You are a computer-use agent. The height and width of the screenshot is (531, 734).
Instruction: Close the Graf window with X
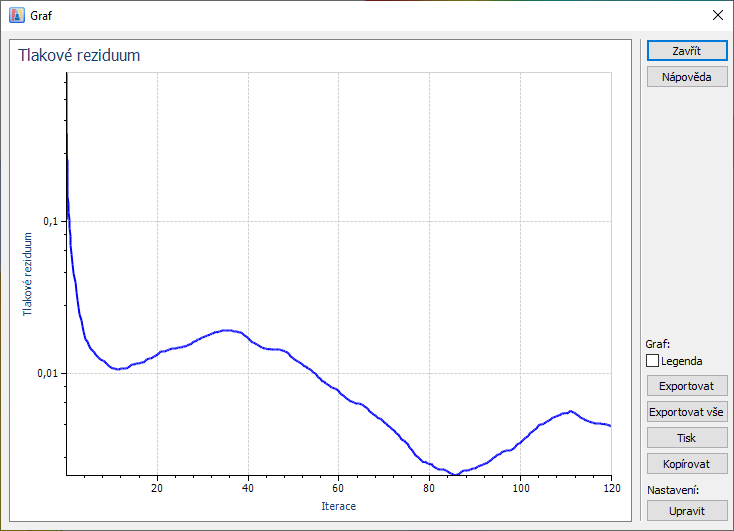[718, 15]
